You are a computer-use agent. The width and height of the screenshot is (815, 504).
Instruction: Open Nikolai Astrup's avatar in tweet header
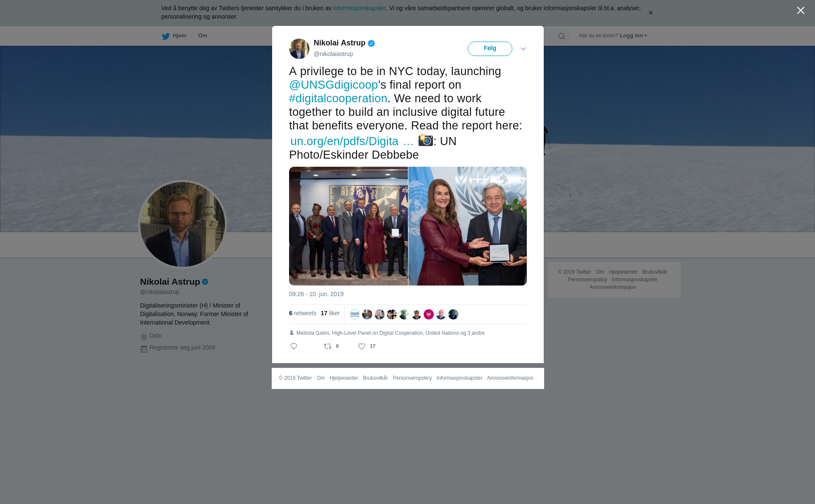[x=299, y=49]
